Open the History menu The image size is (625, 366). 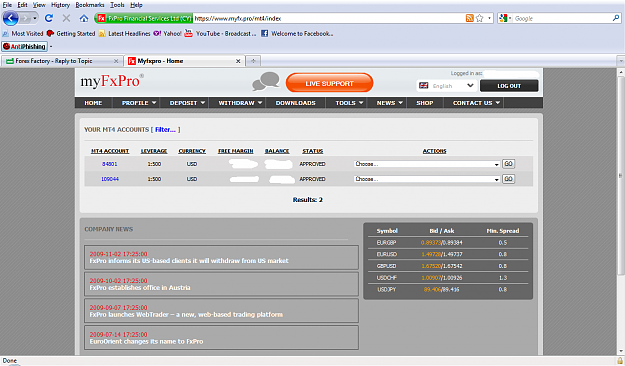click(60, 5)
